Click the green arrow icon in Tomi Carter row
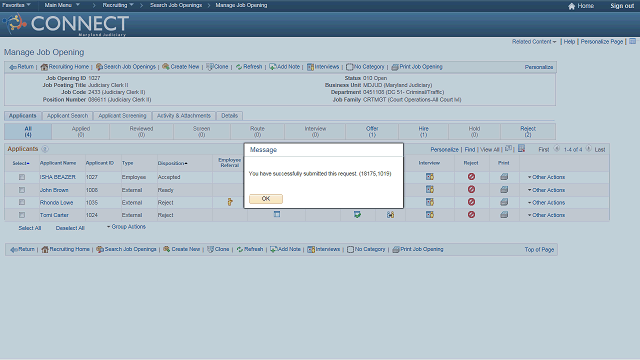The width and height of the screenshot is (640, 360). pyautogui.click(x=357, y=214)
